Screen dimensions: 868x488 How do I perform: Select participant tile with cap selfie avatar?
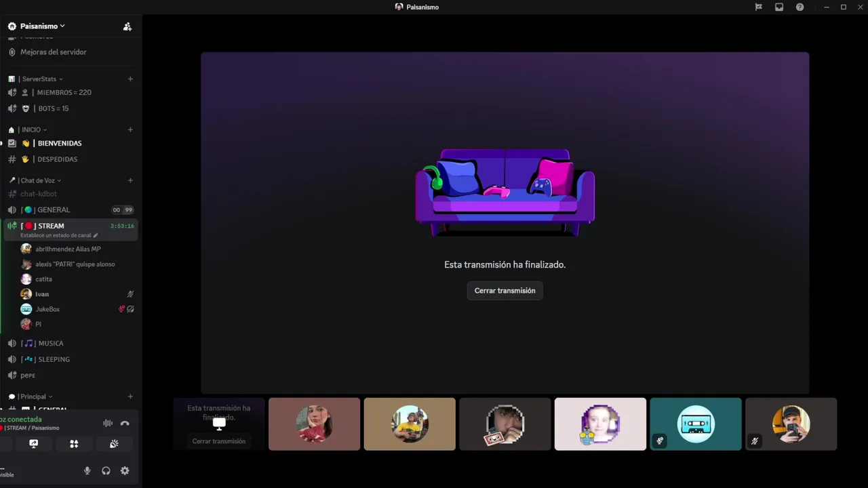(x=791, y=424)
